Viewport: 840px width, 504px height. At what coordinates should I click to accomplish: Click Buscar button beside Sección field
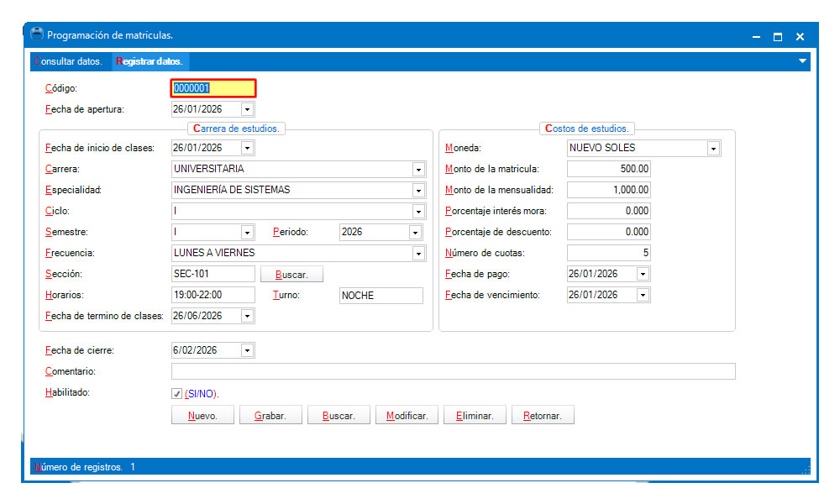[291, 274]
